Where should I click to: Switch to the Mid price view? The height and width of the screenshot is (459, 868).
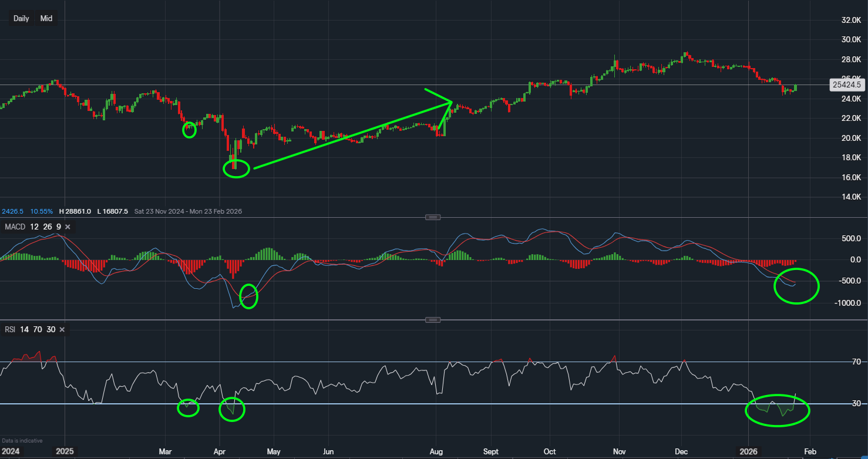(x=46, y=18)
